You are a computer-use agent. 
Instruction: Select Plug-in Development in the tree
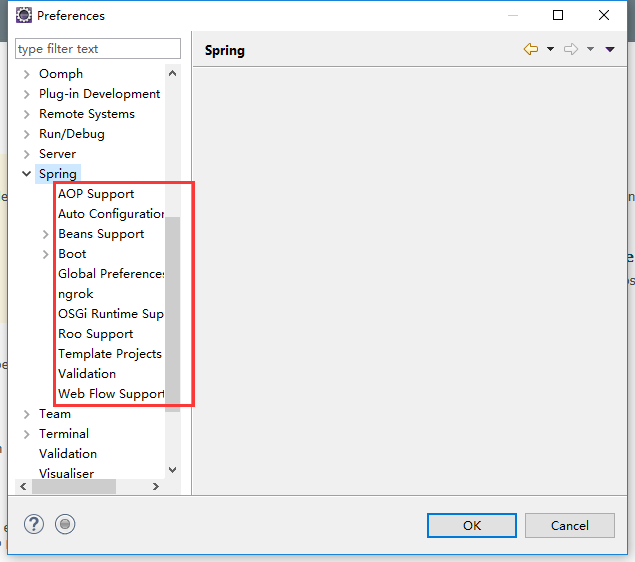(99, 94)
